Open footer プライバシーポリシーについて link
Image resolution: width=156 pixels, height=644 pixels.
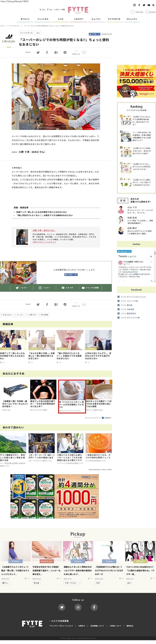pos(61,626)
